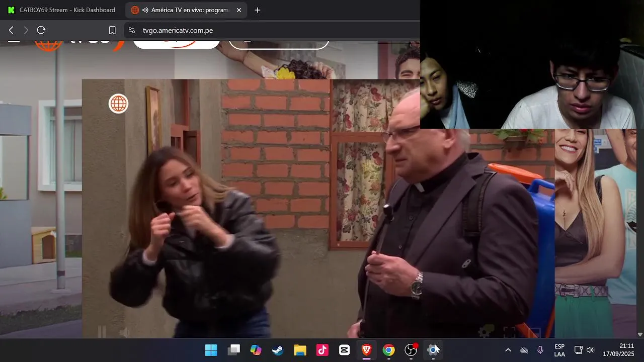The image size is (644, 362).
Task: Switch to the CATBOY69 Stream Kick Dashboard tab
Action: 61,10
